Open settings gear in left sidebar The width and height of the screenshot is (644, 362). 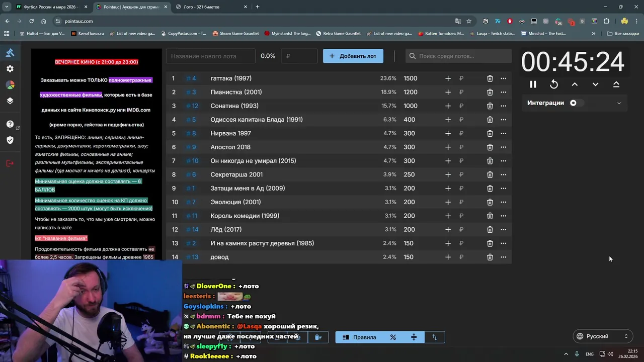(x=10, y=69)
